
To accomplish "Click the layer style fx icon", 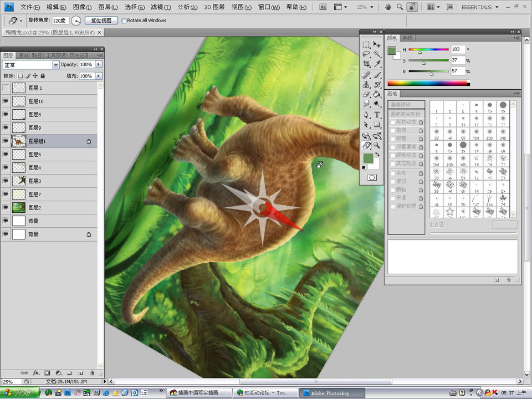I will [x=36, y=372].
